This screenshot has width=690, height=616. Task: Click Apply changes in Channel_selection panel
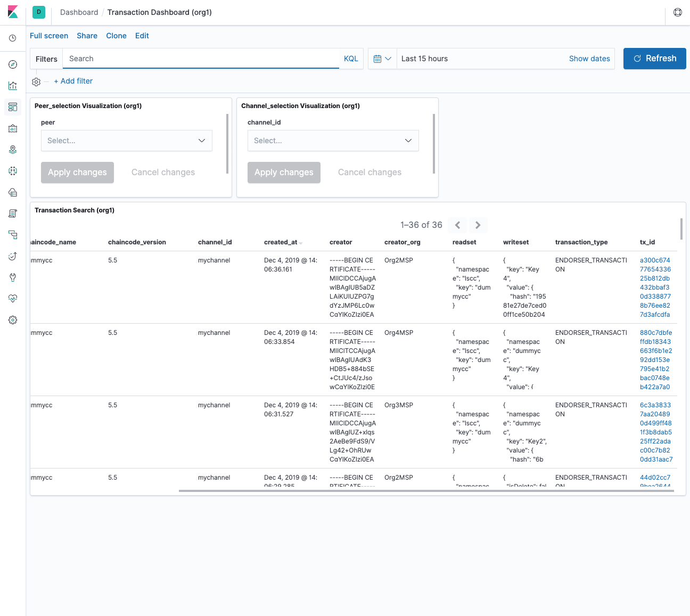[x=284, y=173]
